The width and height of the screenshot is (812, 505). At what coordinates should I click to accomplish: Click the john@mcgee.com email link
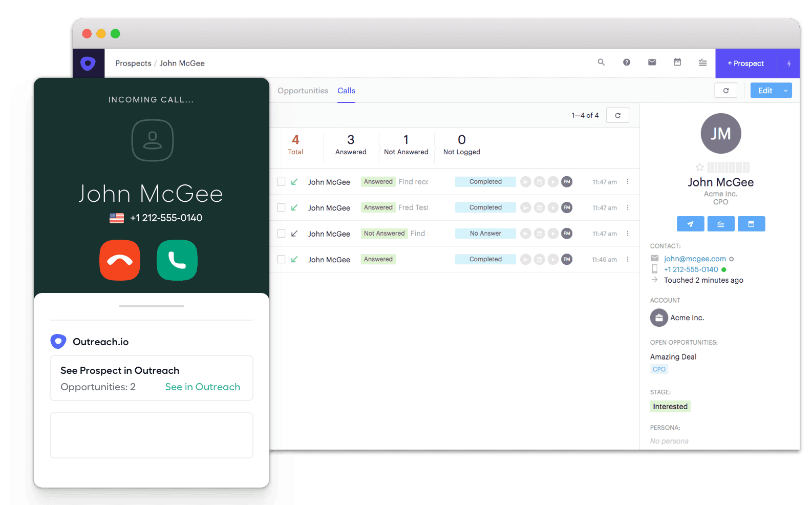tap(695, 259)
